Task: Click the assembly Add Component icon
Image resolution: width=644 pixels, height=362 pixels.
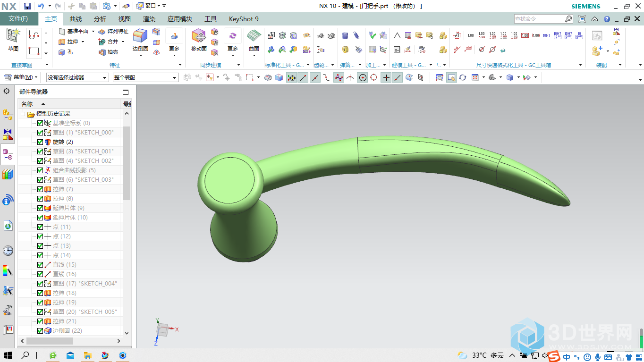Action: point(597,51)
